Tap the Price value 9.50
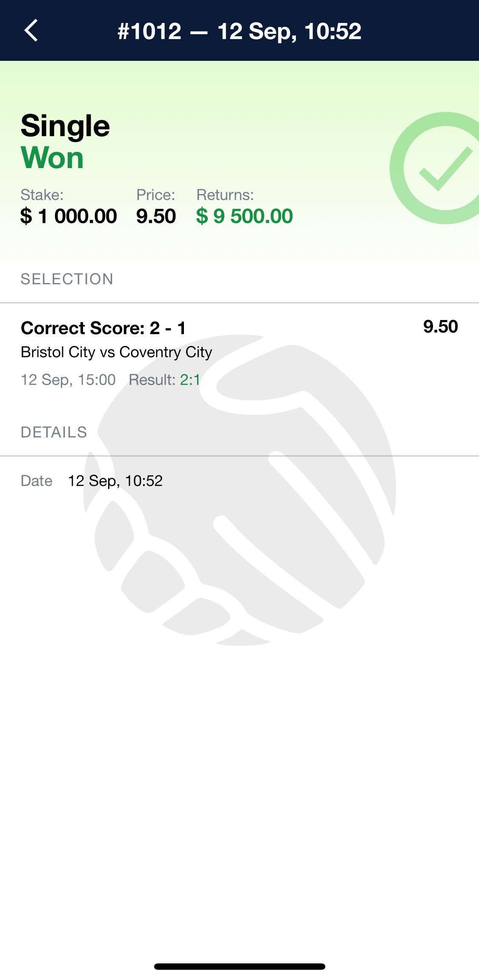 (156, 216)
